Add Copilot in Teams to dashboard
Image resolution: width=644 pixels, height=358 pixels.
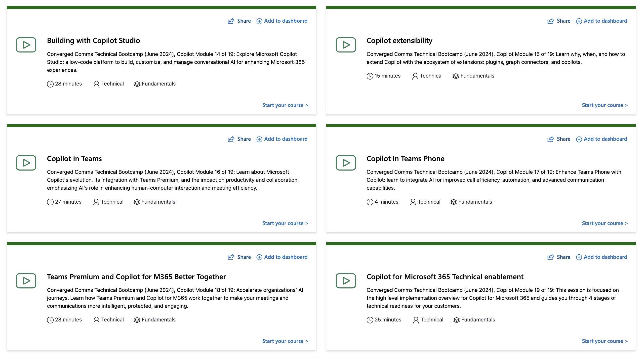click(x=282, y=139)
